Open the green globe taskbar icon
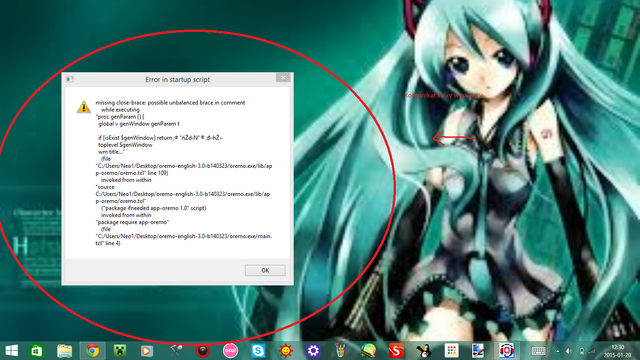The image size is (640, 360). pyautogui.click(x=369, y=351)
